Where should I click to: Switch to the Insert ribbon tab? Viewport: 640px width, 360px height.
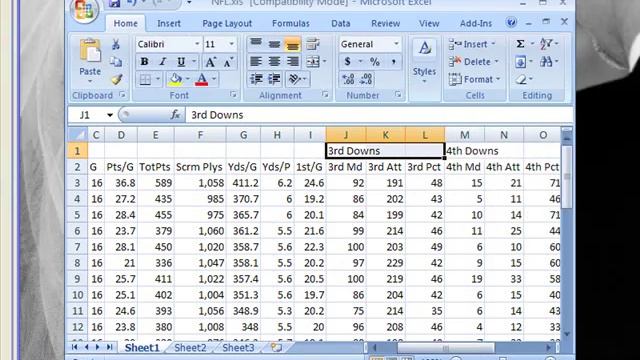click(169, 23)
